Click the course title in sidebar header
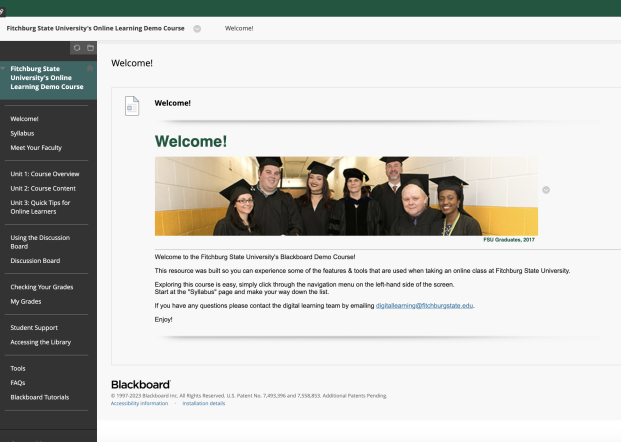Screen dimensions: 621x442 click(x=47, y=78)
